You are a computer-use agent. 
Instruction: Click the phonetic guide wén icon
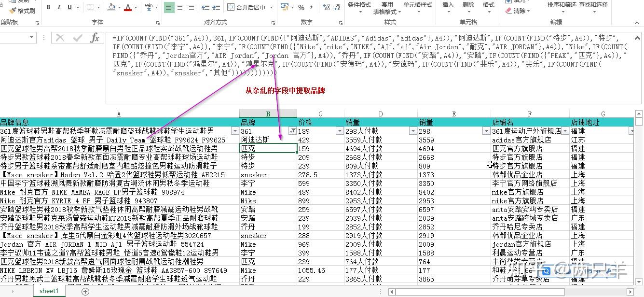149,7
